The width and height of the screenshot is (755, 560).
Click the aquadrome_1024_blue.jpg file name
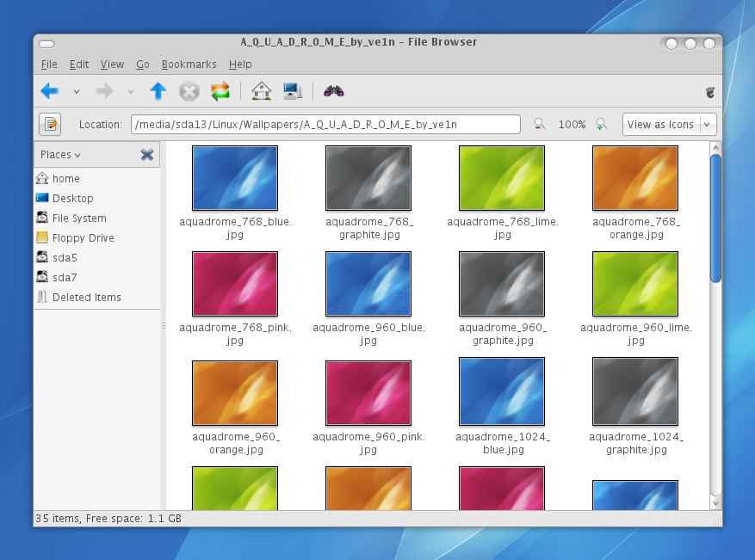click(503, 443)
